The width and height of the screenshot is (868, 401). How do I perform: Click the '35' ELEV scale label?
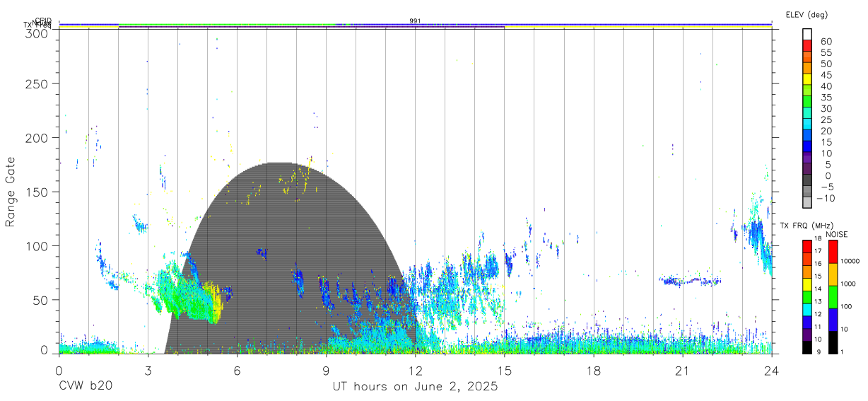pos(826,98)
